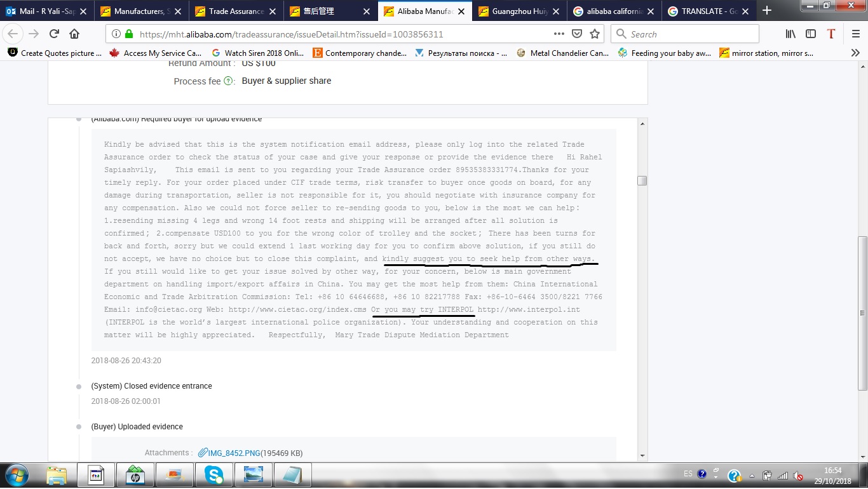The image size is (868, 489).
Task: Show more bookmarks toolbar items
Action: point(855,53)
